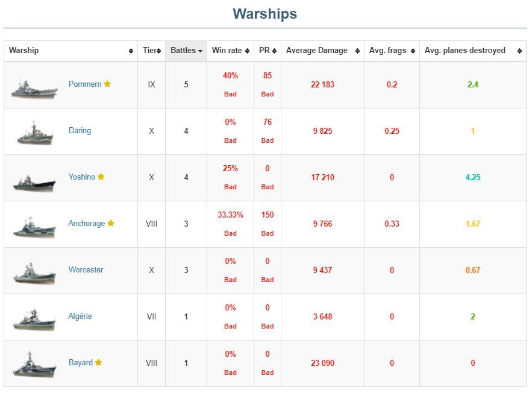This screenshot has width=532, height=396.
Task: Open the Daring ship name link
Action: coord(80,130)
